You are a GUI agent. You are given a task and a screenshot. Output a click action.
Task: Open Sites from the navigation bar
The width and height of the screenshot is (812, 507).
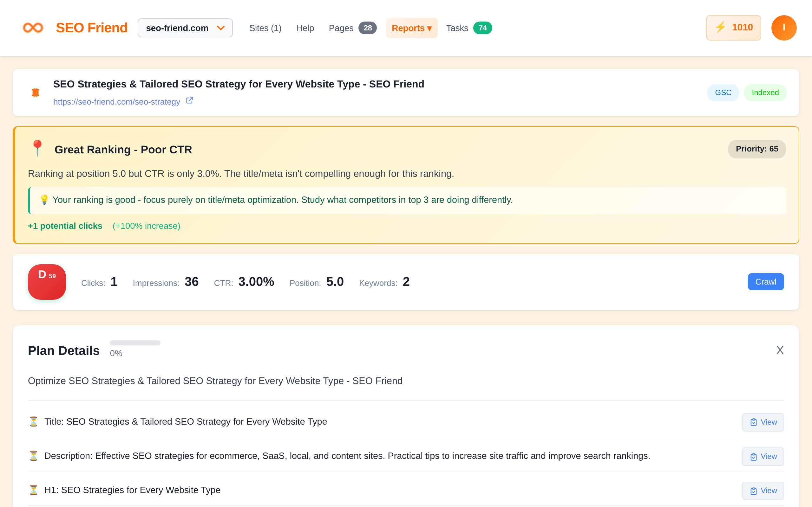(265, 28)
